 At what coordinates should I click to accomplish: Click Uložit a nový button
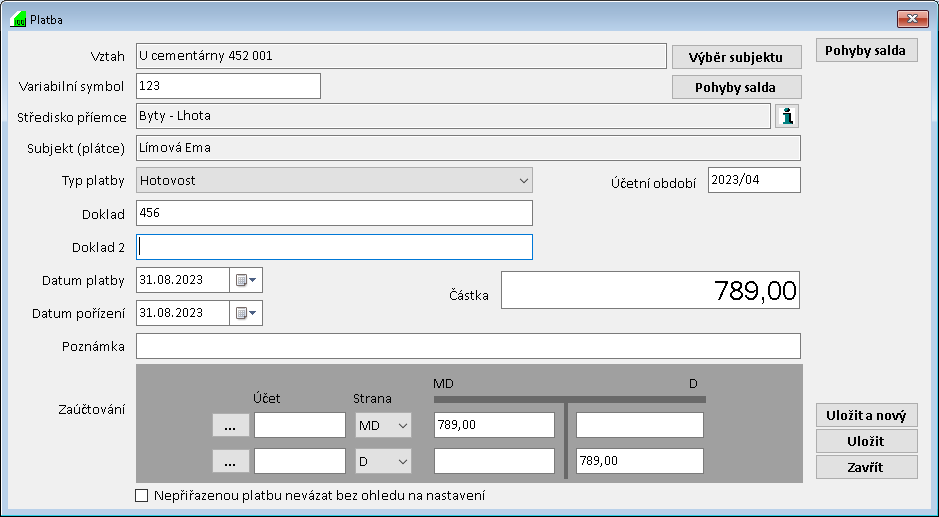click(x=867, y=415)
